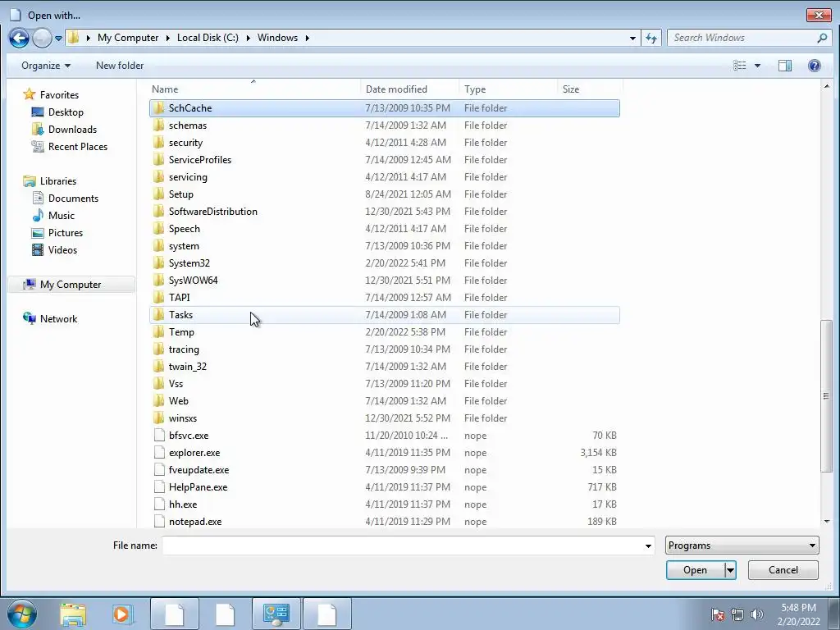
Task: Select the servicing folder
Action: tap(384, 177)
